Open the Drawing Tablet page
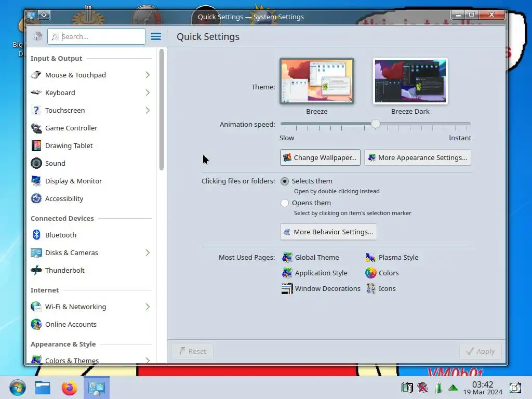Viewport: 532px width, 399px height. (x=91, y=145)
